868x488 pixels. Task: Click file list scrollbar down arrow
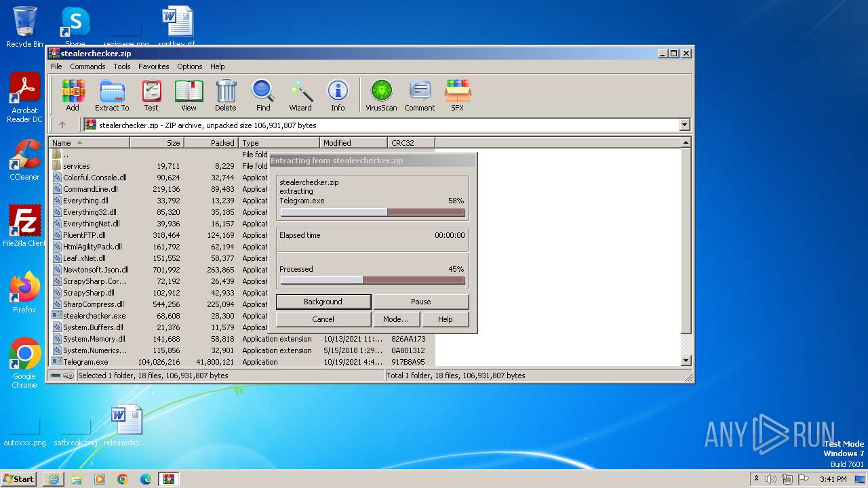[686, 361]
